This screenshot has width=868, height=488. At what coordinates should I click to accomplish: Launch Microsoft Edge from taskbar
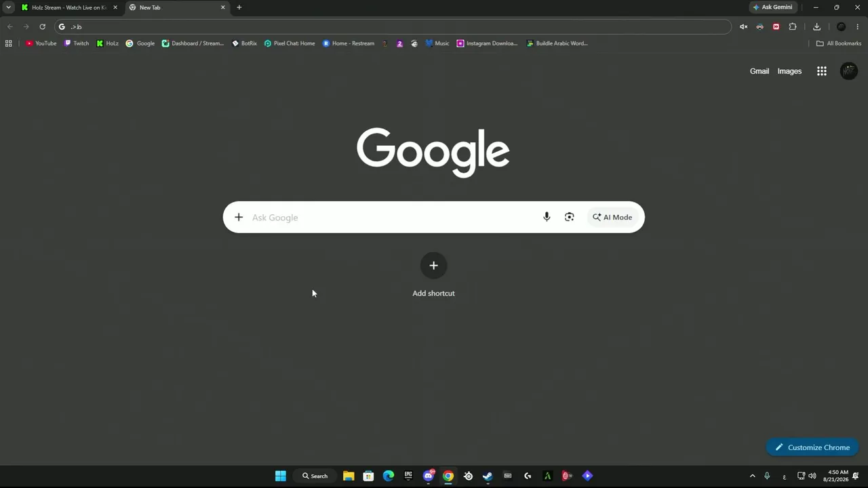[389, 476]
